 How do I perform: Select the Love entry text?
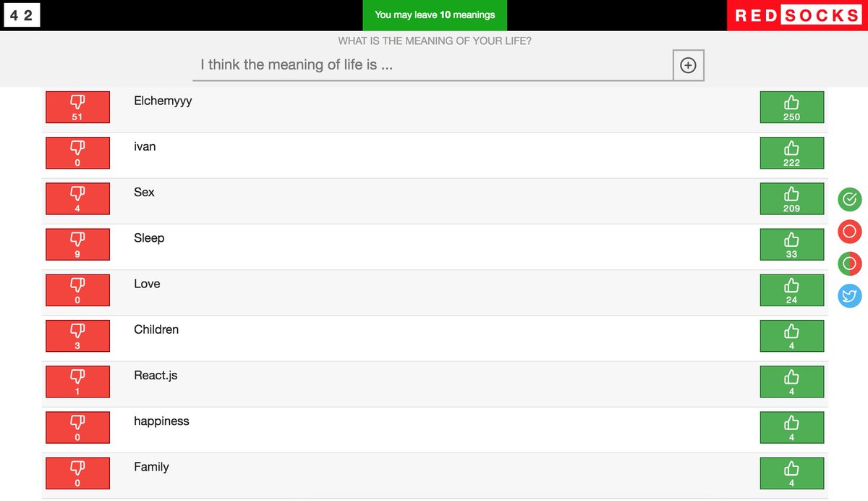(147, 284)
